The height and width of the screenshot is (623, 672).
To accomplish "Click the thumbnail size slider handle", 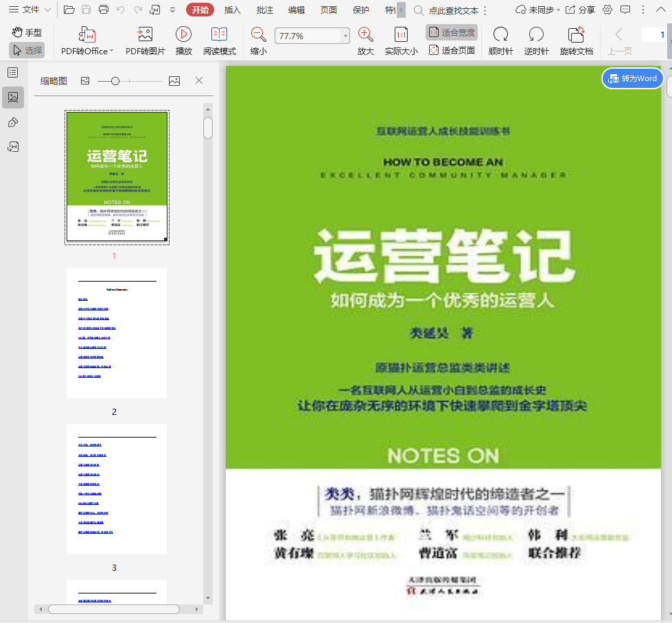I will (x=115, y=81).
